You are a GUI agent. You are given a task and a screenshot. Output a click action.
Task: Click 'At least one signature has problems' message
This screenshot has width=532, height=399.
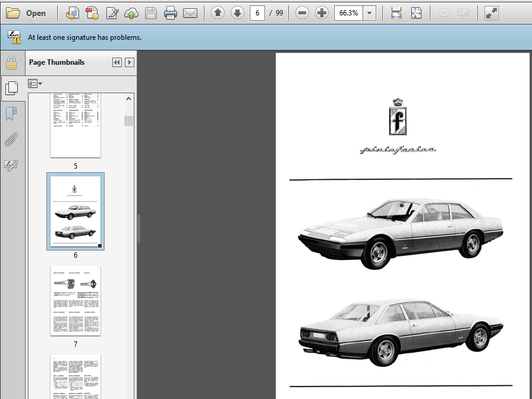tap(84, 37)
